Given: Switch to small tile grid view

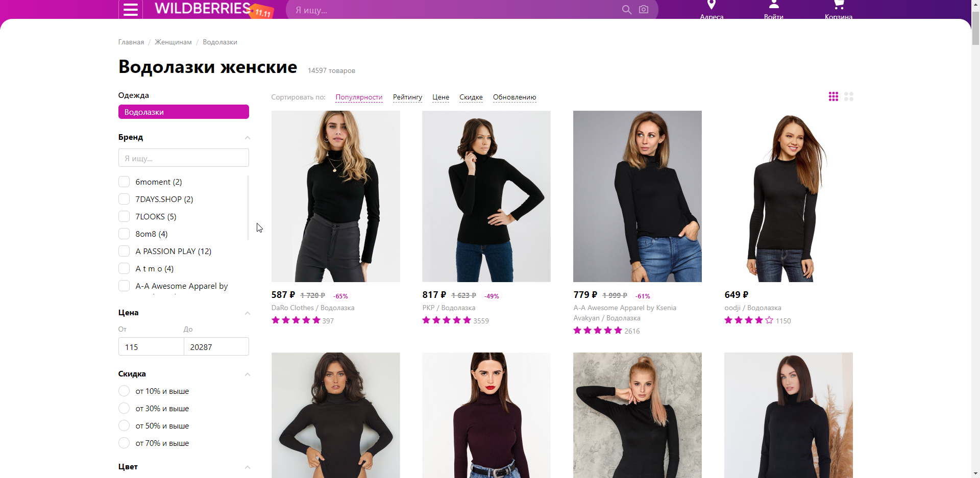Looking at the screenshot, I should click(834, 96).
